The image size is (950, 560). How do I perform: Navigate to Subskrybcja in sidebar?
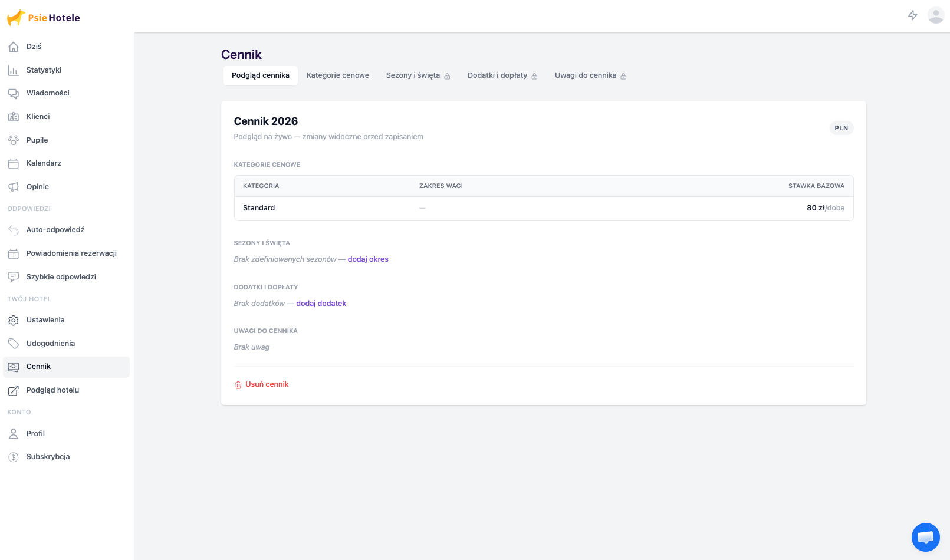(x=48, y=457)
